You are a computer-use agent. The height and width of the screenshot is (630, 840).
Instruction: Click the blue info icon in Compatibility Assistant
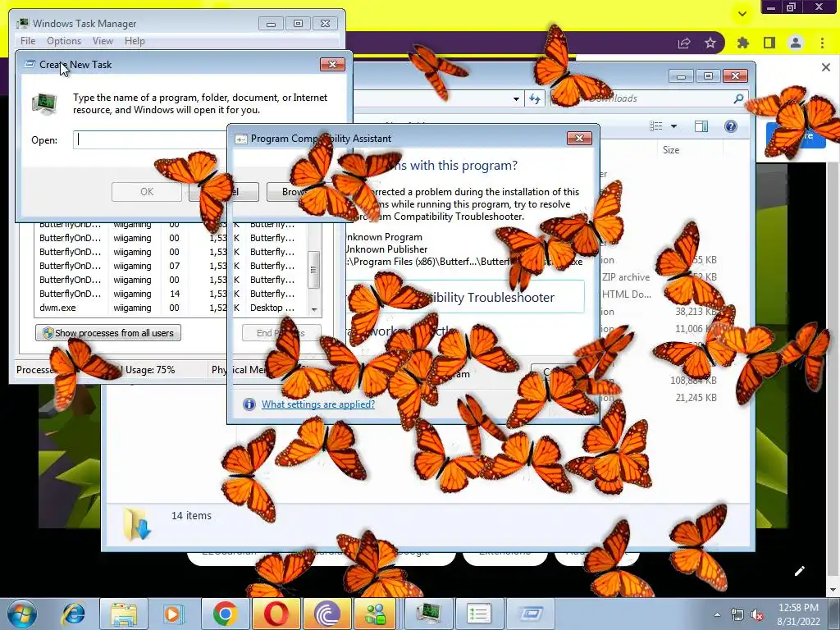tap(249, 404)
